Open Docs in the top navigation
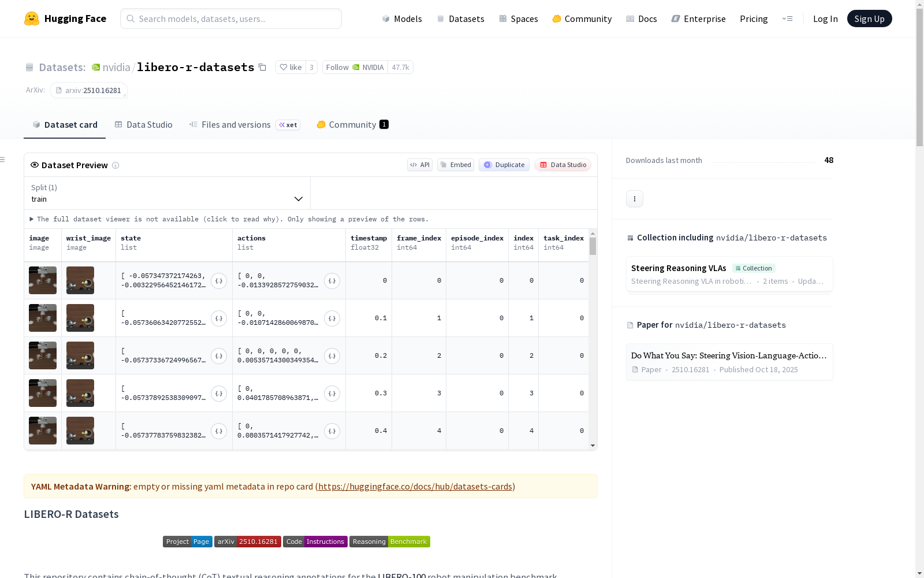924x578 pixels. coord(642,18)
